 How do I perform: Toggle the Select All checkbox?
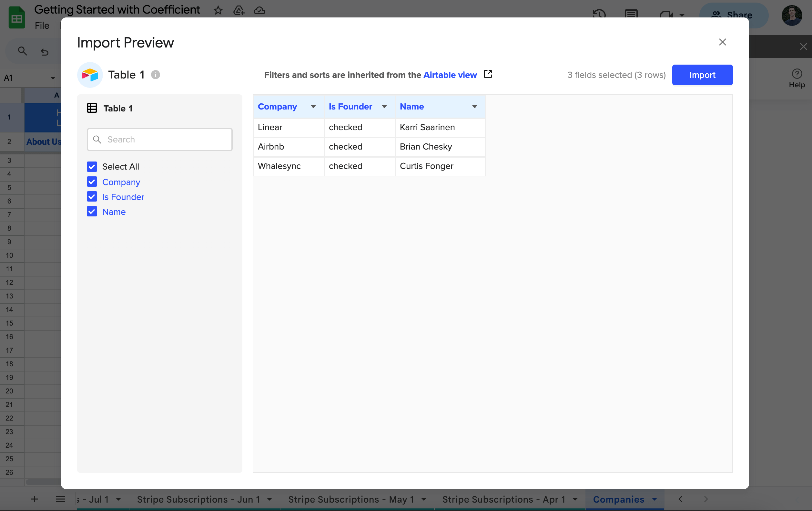tap(92, 166)
